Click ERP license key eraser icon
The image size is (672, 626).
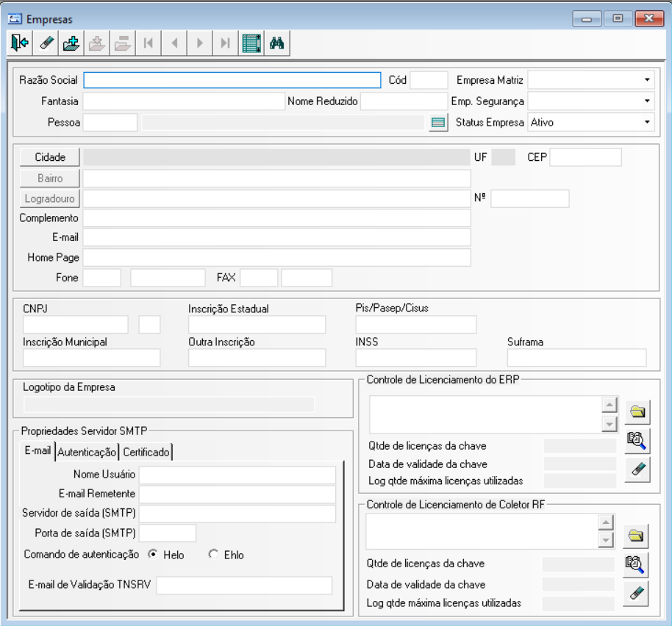[637, 469]
